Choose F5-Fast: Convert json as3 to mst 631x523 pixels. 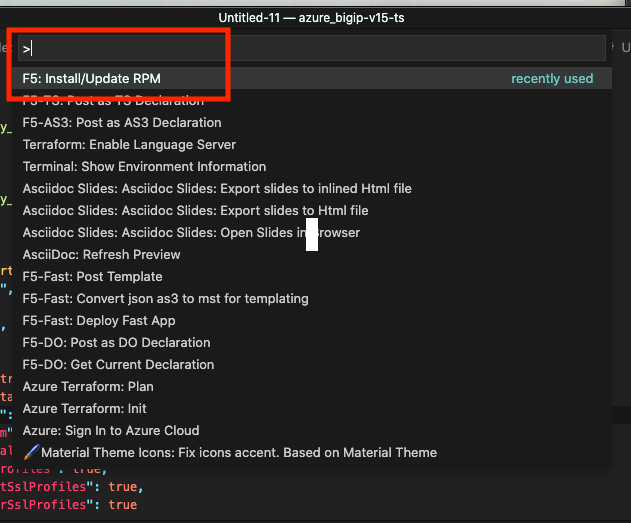coord(165,298)
